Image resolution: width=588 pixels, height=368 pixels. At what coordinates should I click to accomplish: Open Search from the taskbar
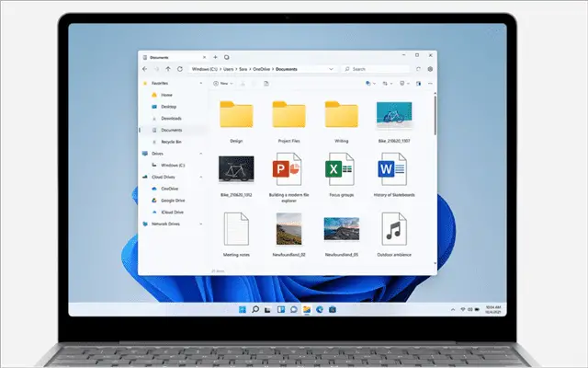255,309
